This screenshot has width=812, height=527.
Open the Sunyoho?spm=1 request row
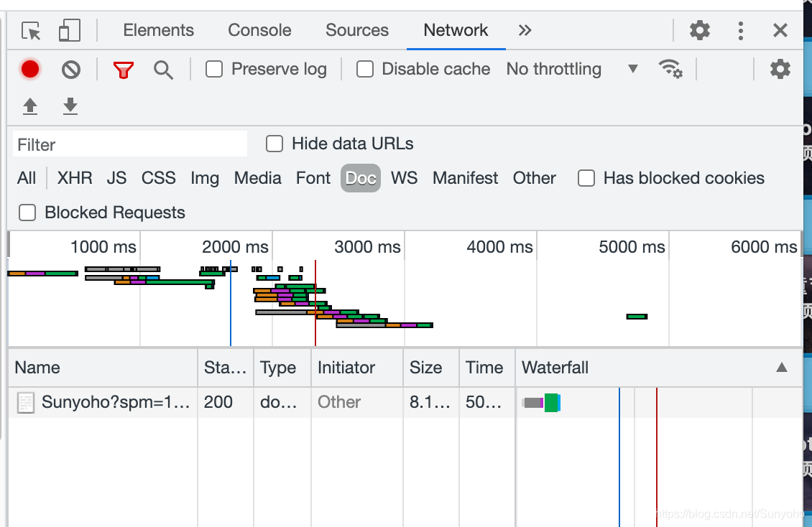click(405, 402)
